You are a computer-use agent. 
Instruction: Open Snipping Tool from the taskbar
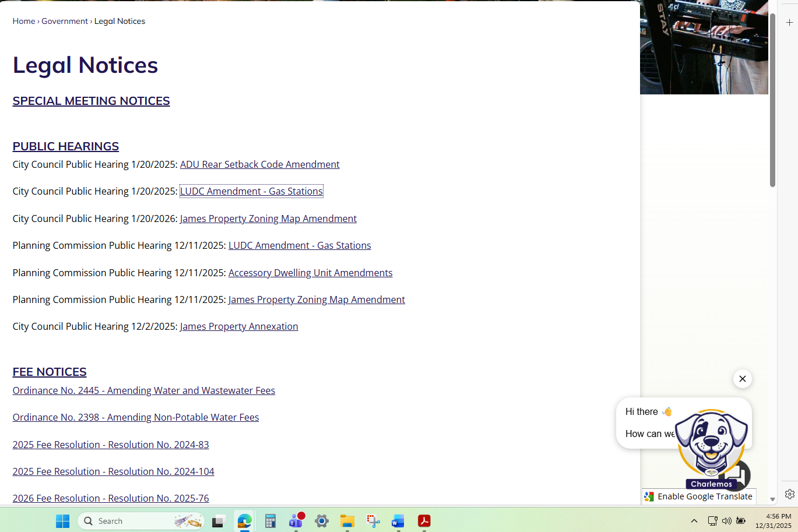point(373,521)
